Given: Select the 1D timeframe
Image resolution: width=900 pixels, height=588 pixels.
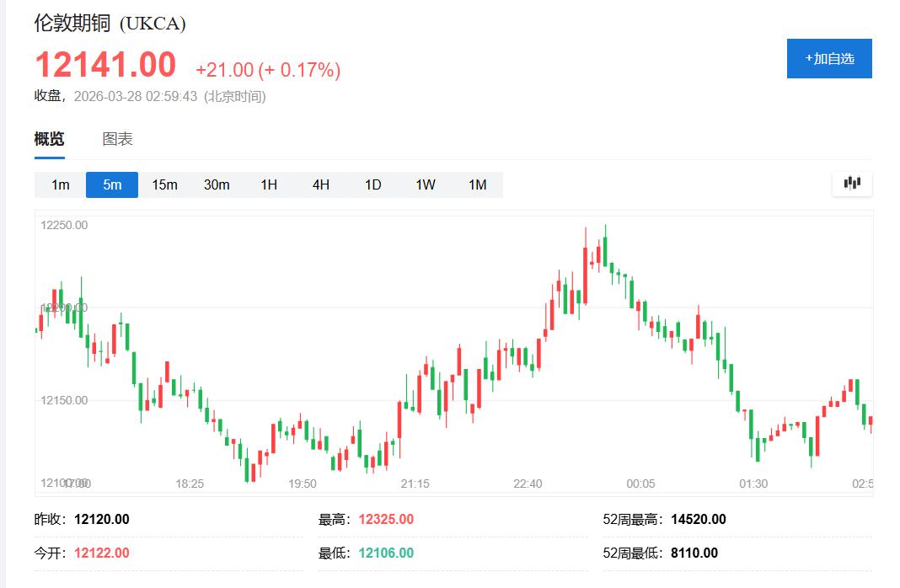Looking at the screenshot, I should click(372, 184).
